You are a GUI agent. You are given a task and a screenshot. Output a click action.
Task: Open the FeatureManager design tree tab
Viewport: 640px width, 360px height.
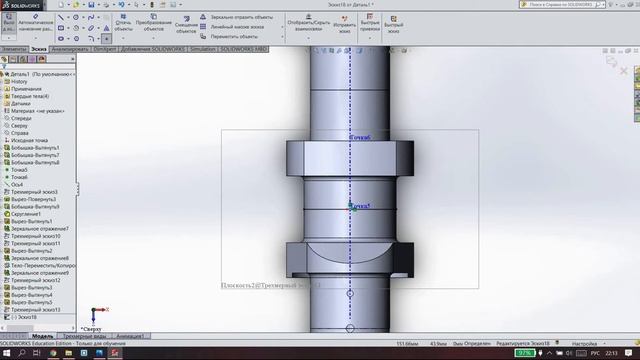(x=4, y=59)
